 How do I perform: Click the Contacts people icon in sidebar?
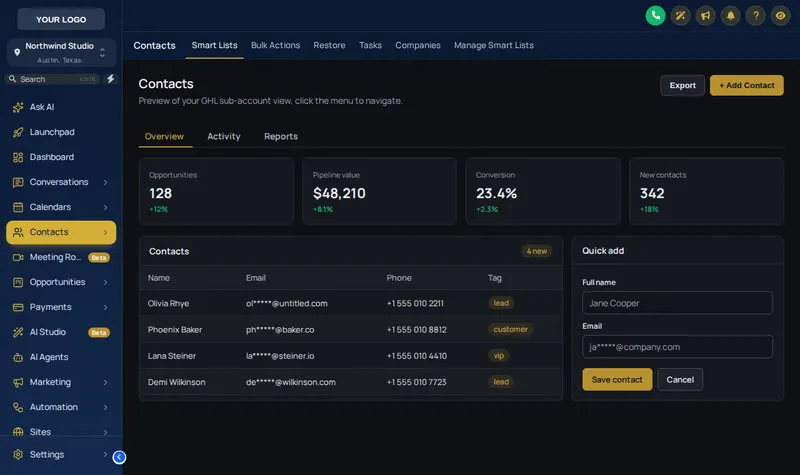pyautogui.click(x=18, y=232)
